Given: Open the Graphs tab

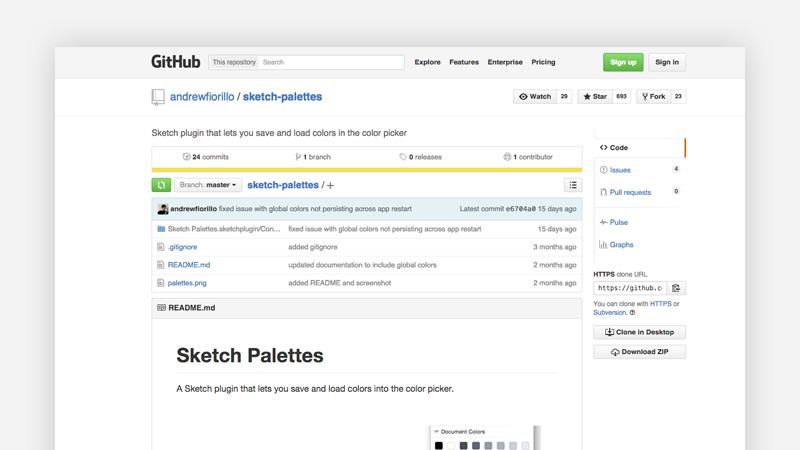Looking at the screenshot, I should (x=639, y=244).
